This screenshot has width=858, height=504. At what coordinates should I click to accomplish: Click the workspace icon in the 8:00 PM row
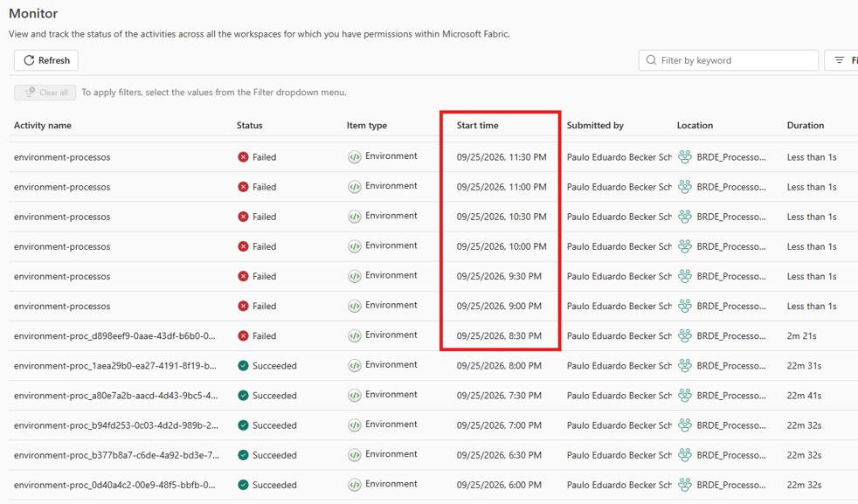[685, 365]
